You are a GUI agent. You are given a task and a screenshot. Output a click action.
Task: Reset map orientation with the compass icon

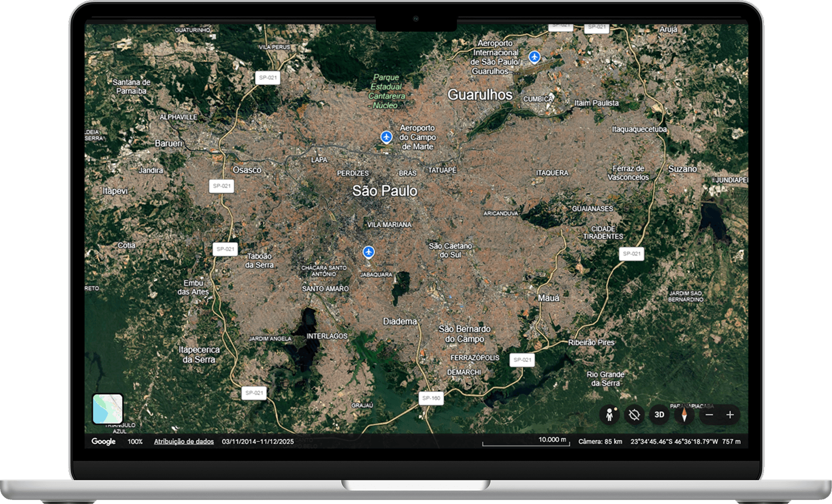click(x=684, y=414)
